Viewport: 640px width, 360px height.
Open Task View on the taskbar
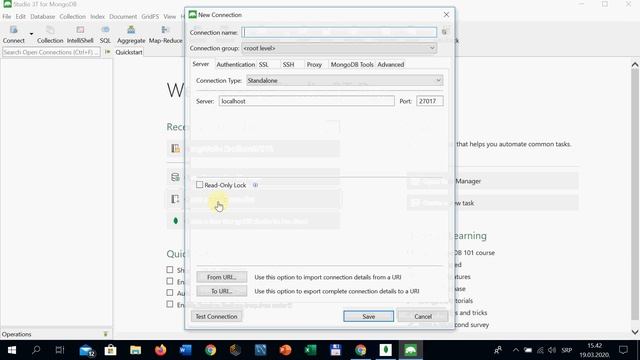[x=60, y=350]
